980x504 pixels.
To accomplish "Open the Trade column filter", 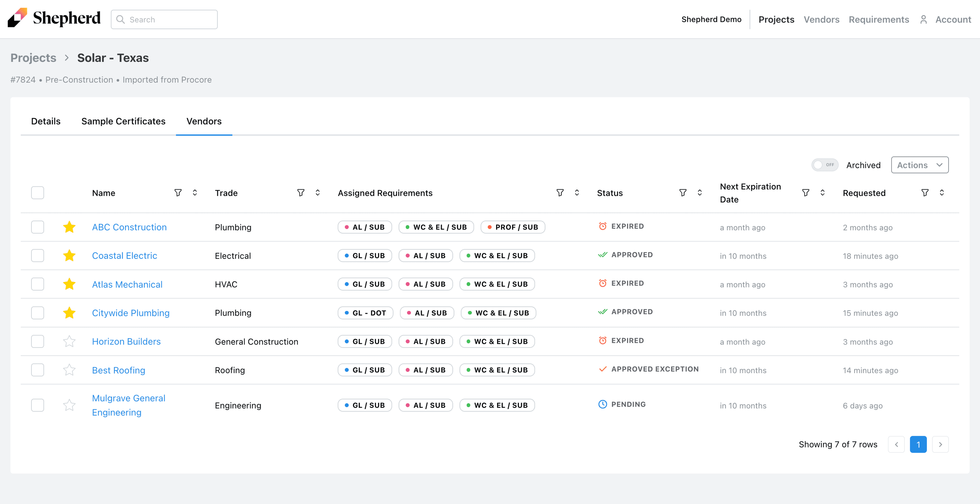I will coord(301,193).
